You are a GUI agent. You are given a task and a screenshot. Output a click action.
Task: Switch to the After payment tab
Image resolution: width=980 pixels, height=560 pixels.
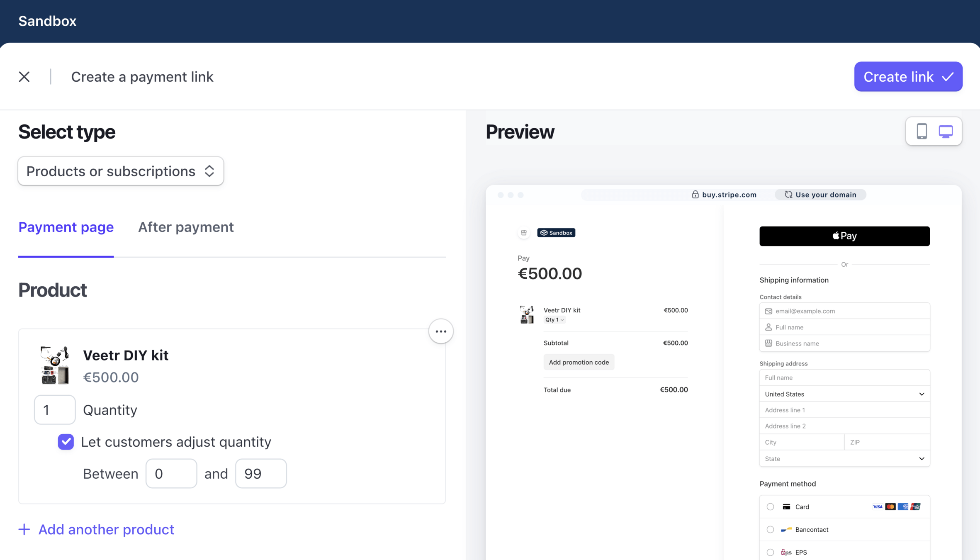pos(186,227)
